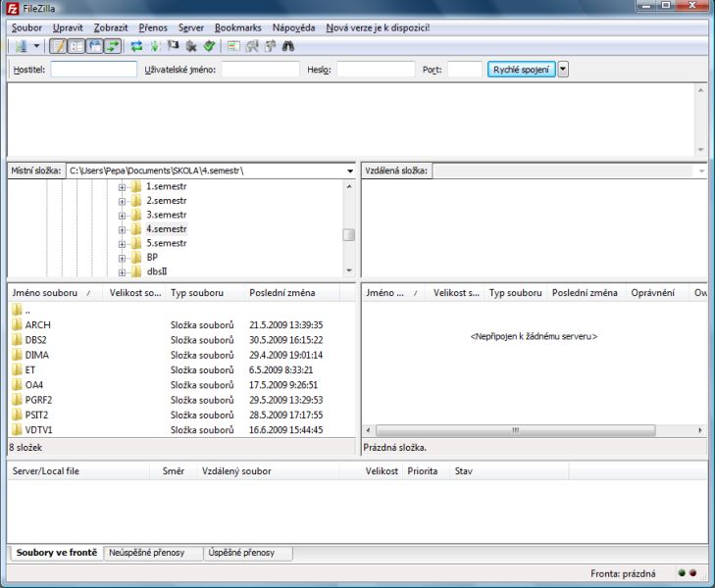Viewport: 715px width, 588px height.
Task: Click the Heslo password field
Action: (x=376, y=70)
